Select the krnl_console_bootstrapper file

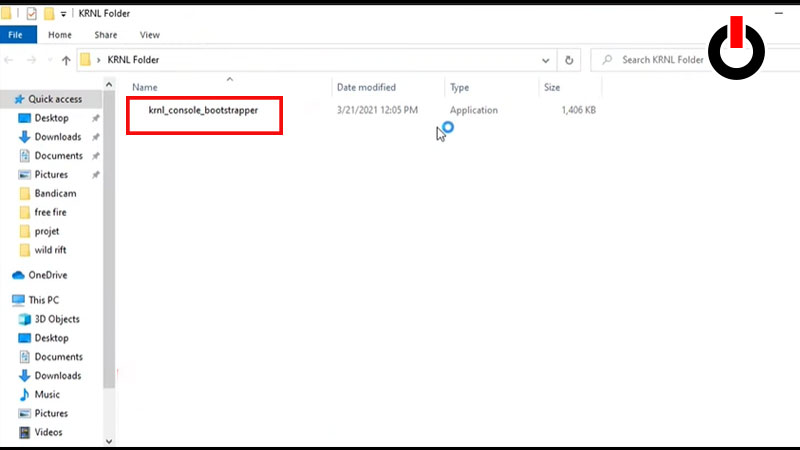203,110
